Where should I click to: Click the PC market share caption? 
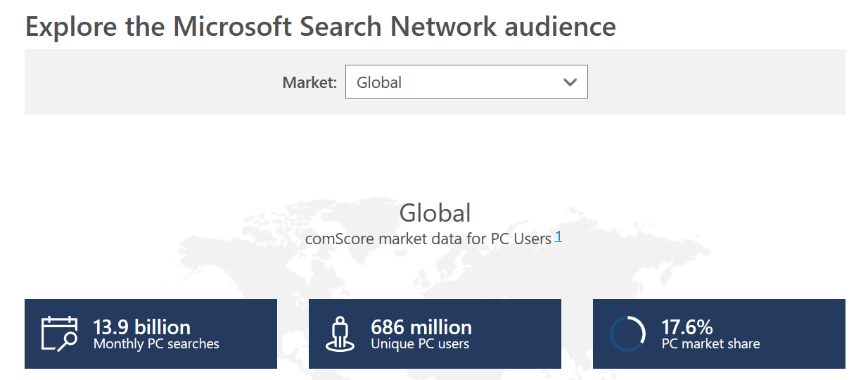pos(710,344)
